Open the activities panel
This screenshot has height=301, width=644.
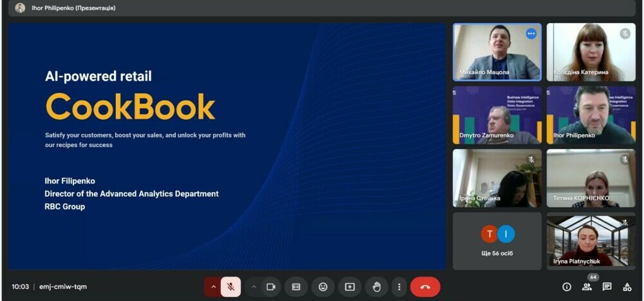click(x=627, y=287)
